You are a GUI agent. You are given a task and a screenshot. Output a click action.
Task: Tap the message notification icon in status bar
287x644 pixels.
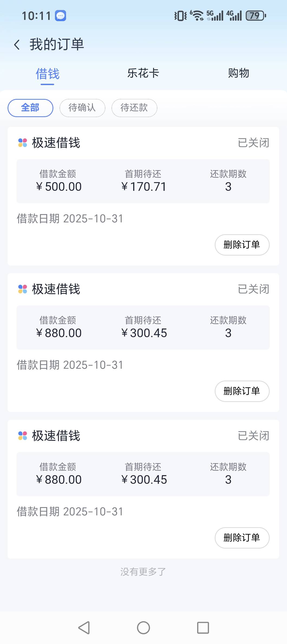pyautogui.click(x=60, y=16)
